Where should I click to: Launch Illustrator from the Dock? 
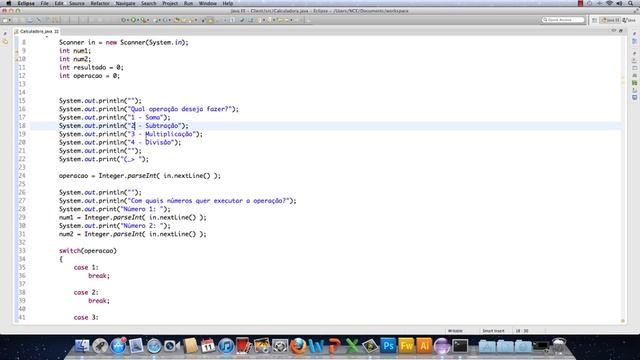click(424, 346)
